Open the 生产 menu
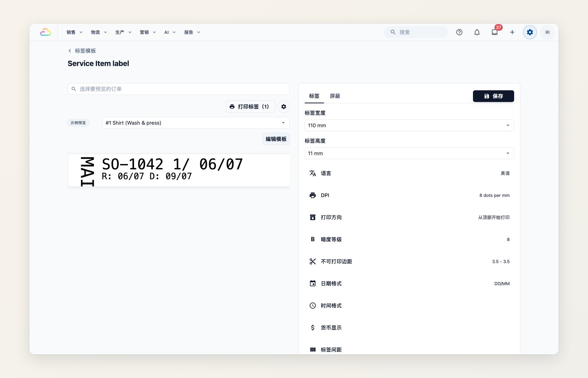 (123, 32)
